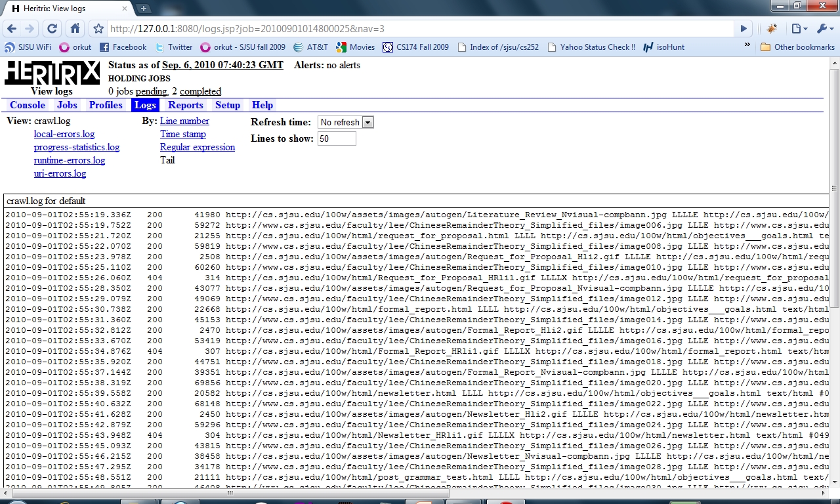840x504 pixels.
Task: Click the browser Forward arrow
Action: 30,29
